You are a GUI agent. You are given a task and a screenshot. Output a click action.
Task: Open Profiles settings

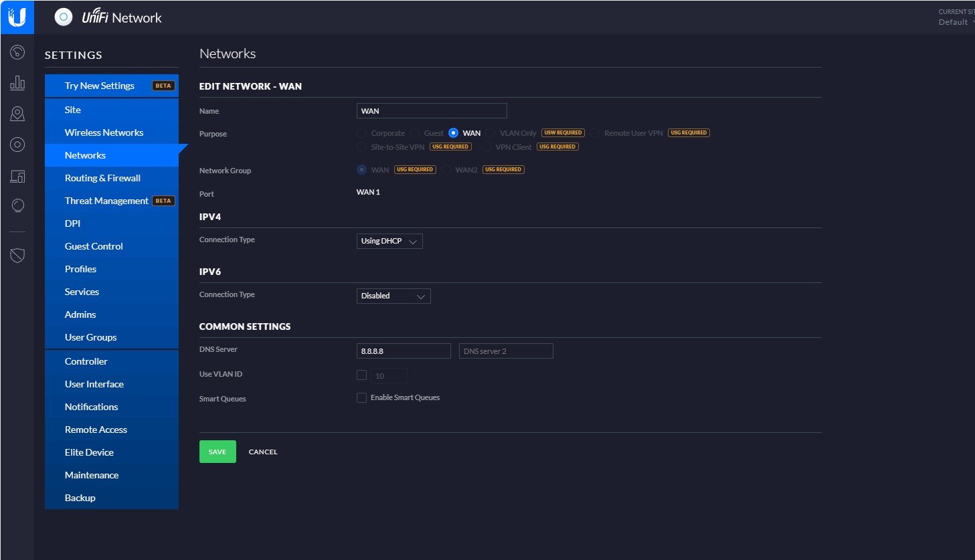112,269
